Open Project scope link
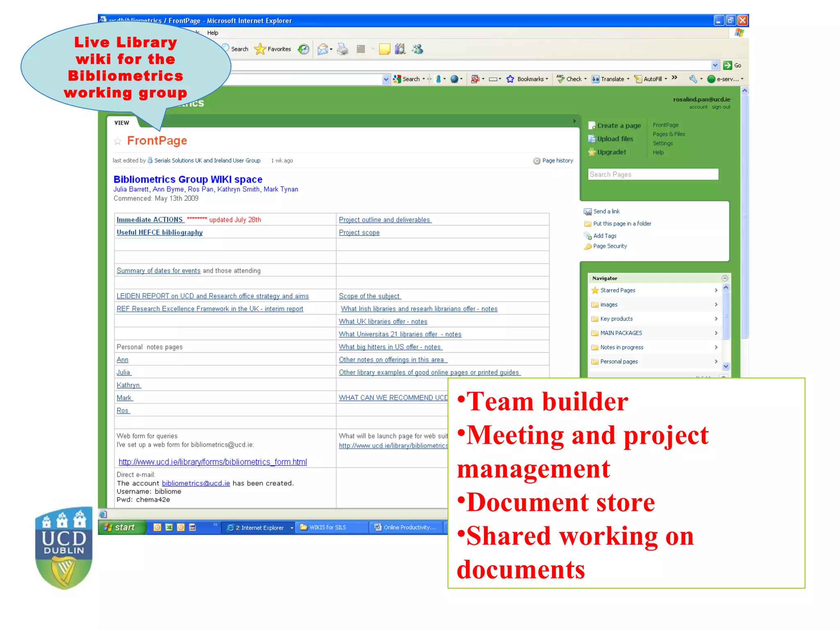Screen dimensions: 840x630 tap(359, 233)
